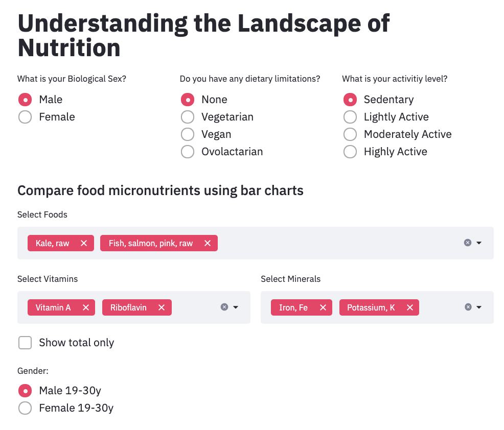Expand the Select Minerals dropdown
The width and height of the screenshot is (504, 430).
click(479, 307)
